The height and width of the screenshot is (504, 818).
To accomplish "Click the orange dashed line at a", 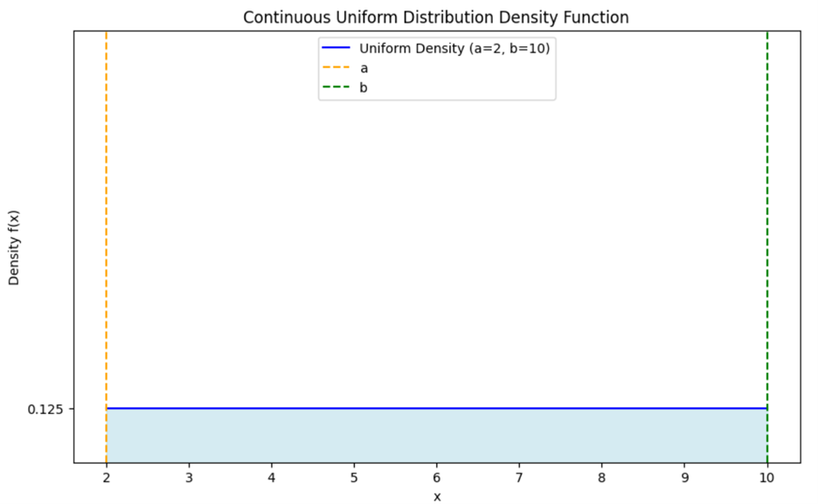I will point(106,262).
